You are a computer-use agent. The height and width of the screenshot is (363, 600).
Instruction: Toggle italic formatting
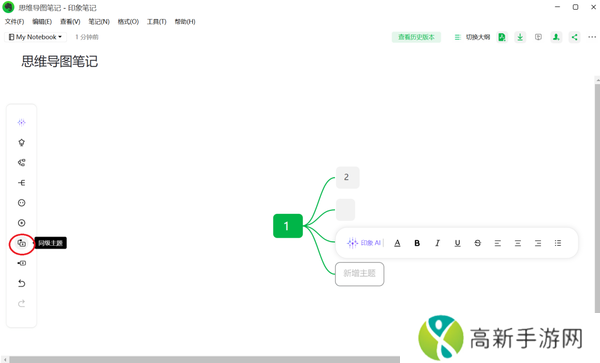[x=437, y=243]
